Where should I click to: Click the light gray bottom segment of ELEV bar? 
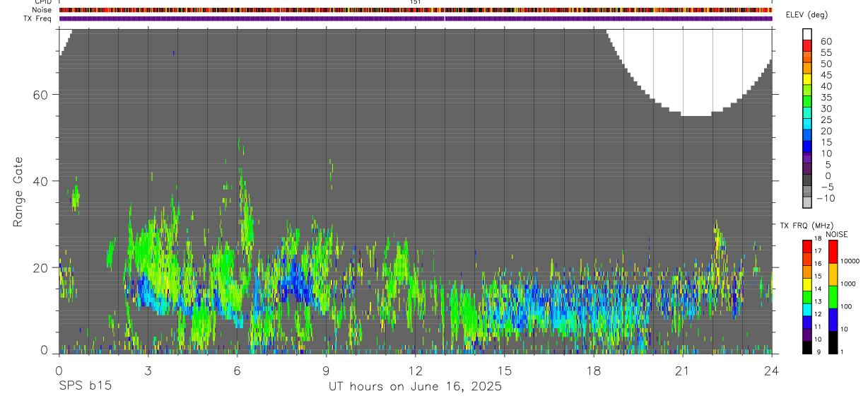click(807, 202)
